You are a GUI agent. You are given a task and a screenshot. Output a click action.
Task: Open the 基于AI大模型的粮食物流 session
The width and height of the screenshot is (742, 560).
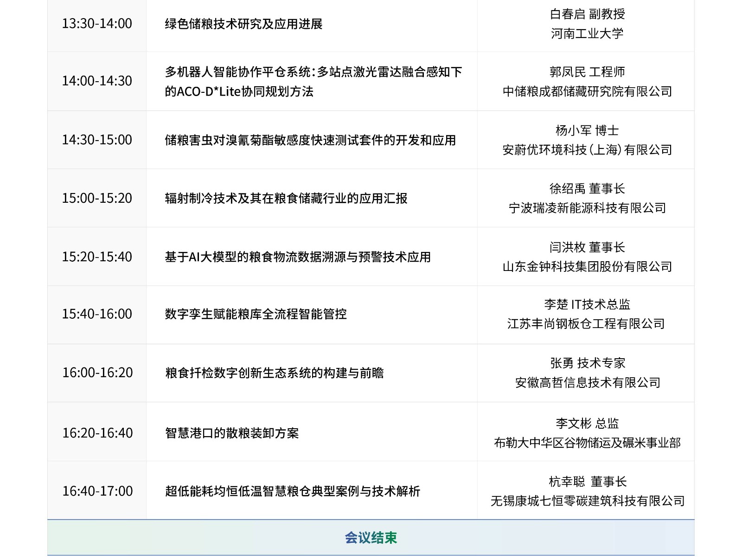(299, 256)
